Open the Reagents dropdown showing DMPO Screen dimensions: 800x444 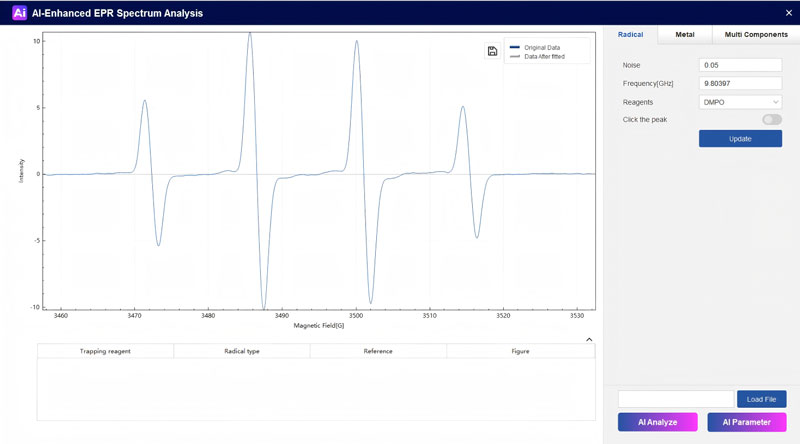(x=740, y=101)
